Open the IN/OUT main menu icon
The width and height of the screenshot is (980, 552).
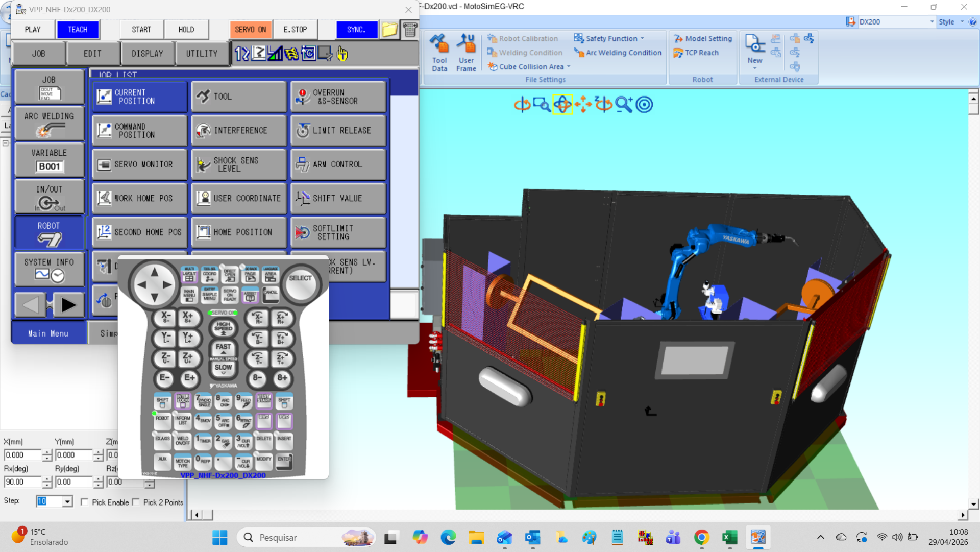tap(50, 197)
